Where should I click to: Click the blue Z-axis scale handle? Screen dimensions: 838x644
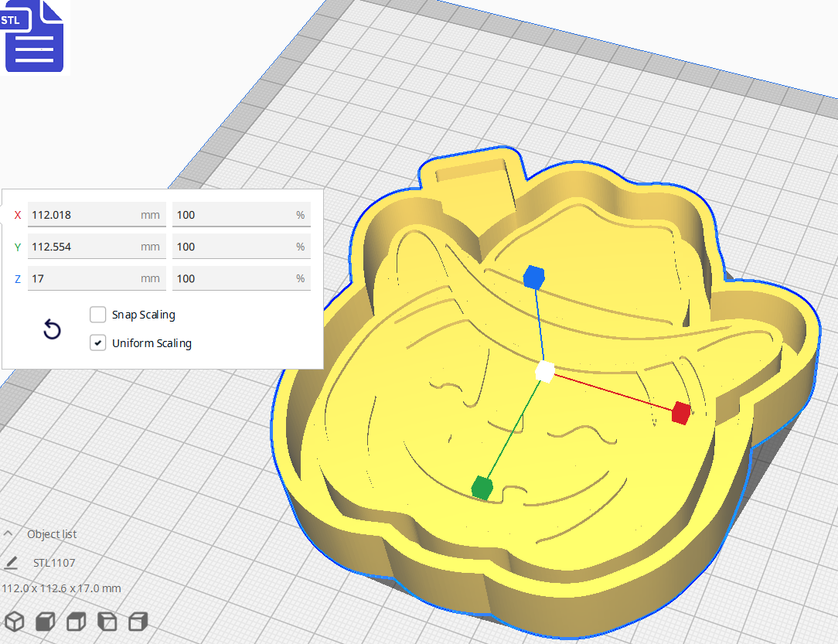533,277
